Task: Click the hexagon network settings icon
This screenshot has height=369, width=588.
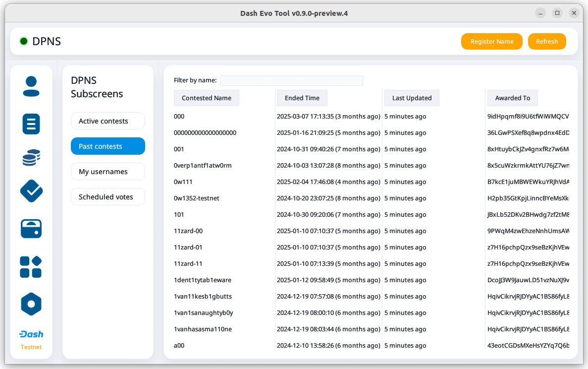Action: [31, 304]
